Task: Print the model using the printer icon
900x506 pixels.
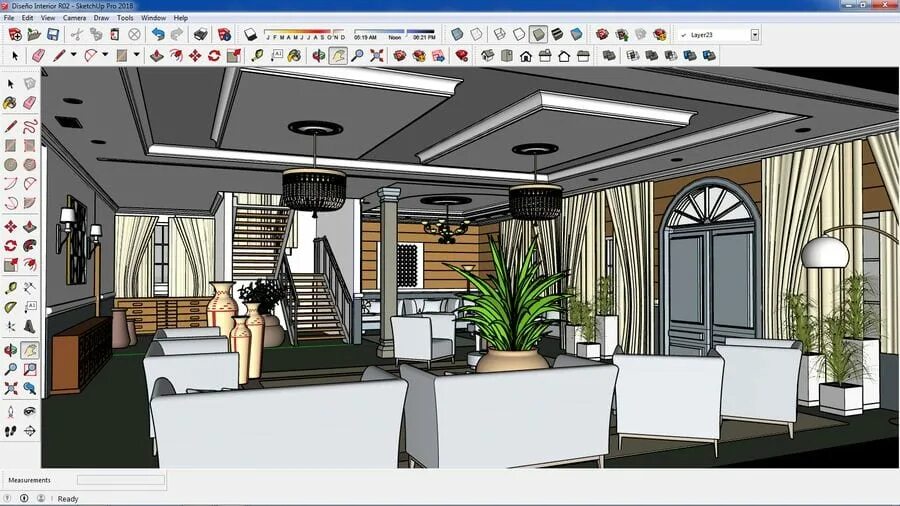Action: pyautogui.click(x=200, y=34)
